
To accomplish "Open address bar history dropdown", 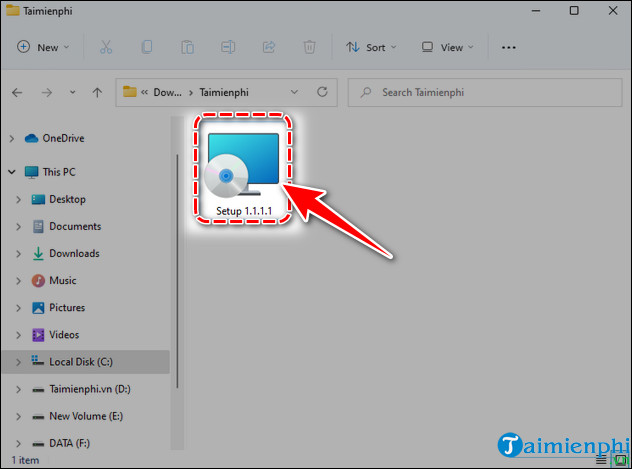I will [294, 92].
